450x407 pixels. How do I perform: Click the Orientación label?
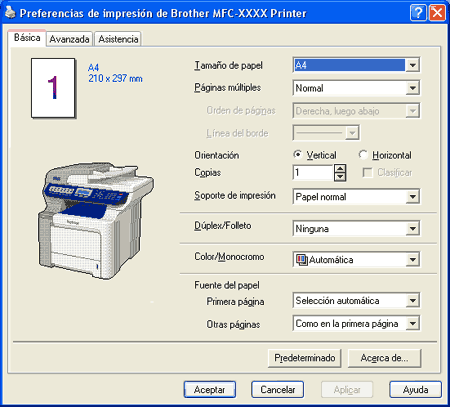pyautogui.click(x=217, y=155)
